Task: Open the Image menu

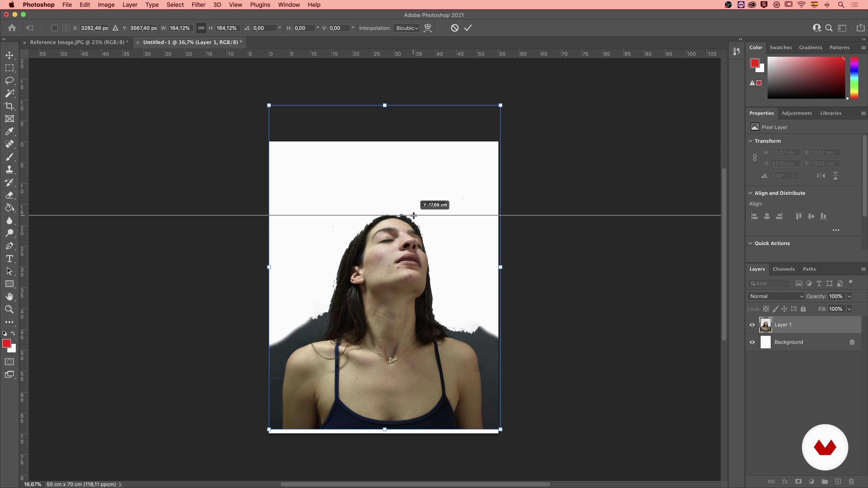Action: pyautogui.click(x=106, y=5)
